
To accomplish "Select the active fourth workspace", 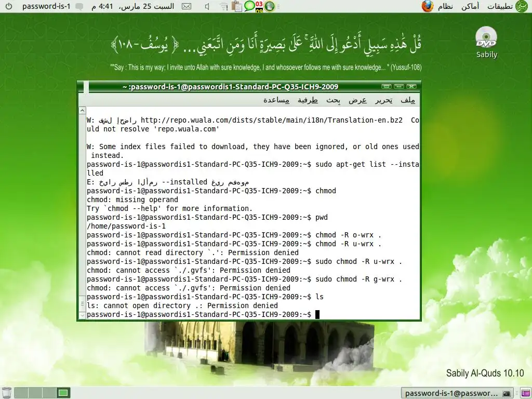I will [x=63, y=393].
